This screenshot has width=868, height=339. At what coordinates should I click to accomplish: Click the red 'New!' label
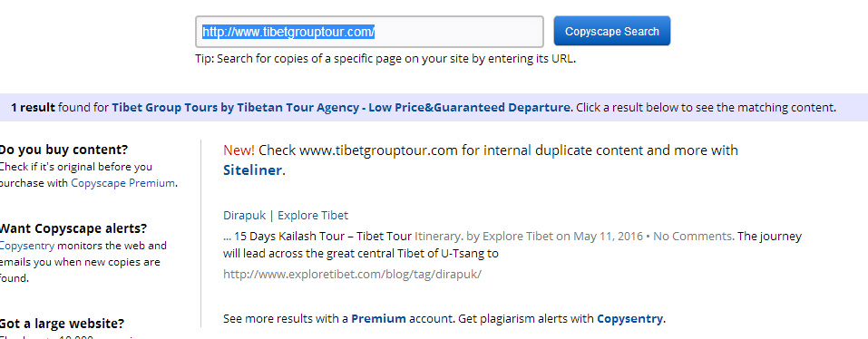click(239, 150)
